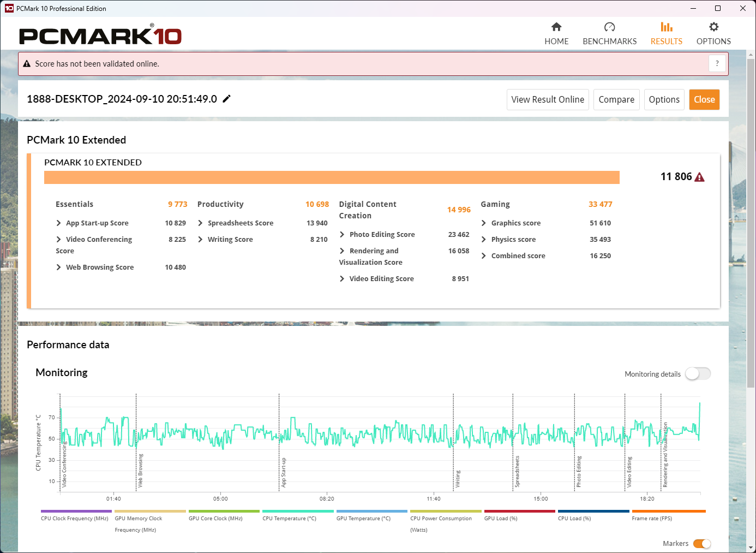Click the orange PCMark 10 Extended score bar

(332, 177)
